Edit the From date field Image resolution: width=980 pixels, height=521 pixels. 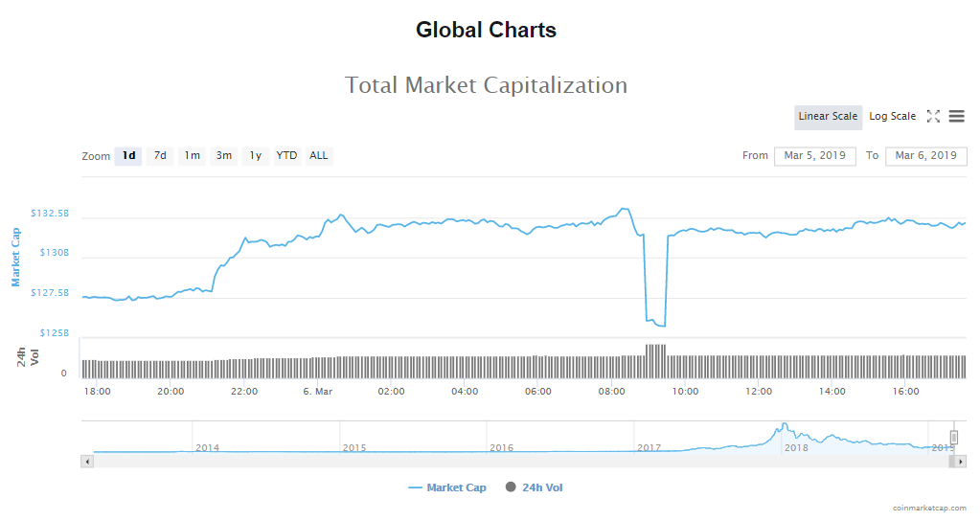click(x=814, y=156)
